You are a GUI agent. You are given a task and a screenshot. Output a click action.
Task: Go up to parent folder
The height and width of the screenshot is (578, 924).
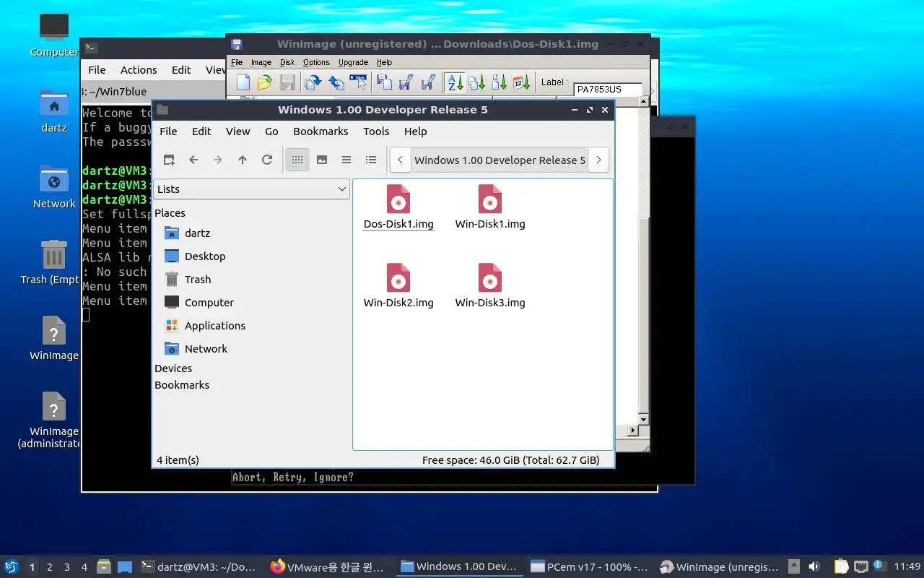(243, 160)
